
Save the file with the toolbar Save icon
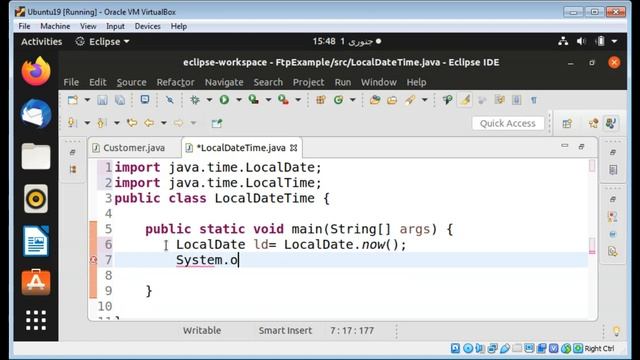click(x=102, y=100)
